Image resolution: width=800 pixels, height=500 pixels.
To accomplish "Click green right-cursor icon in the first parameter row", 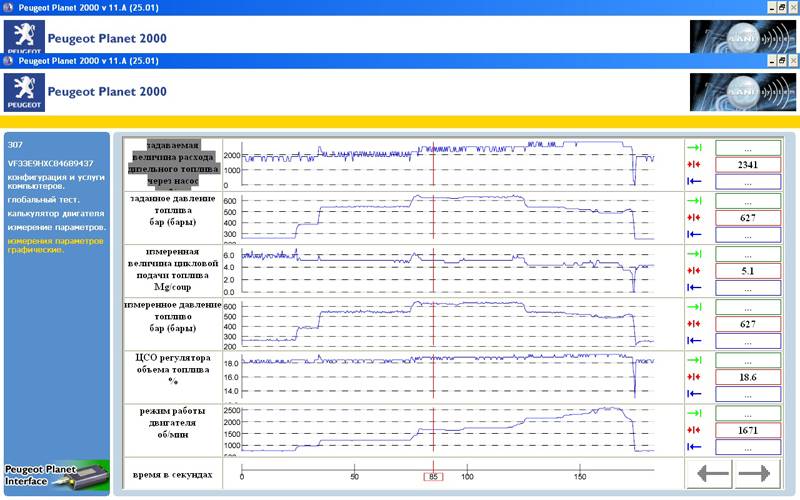I will click(x=692, y=146).
